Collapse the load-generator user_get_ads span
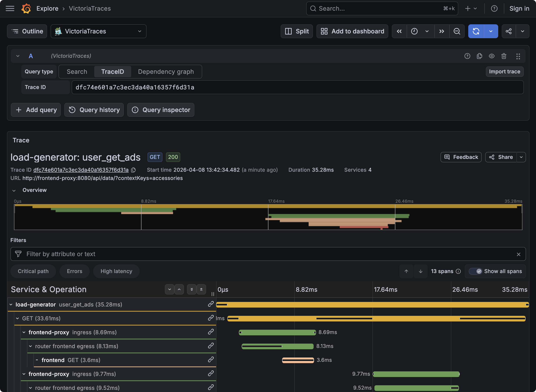Viewport: 536px width, 392px height. pyautogui.click(x=11, y=305)
